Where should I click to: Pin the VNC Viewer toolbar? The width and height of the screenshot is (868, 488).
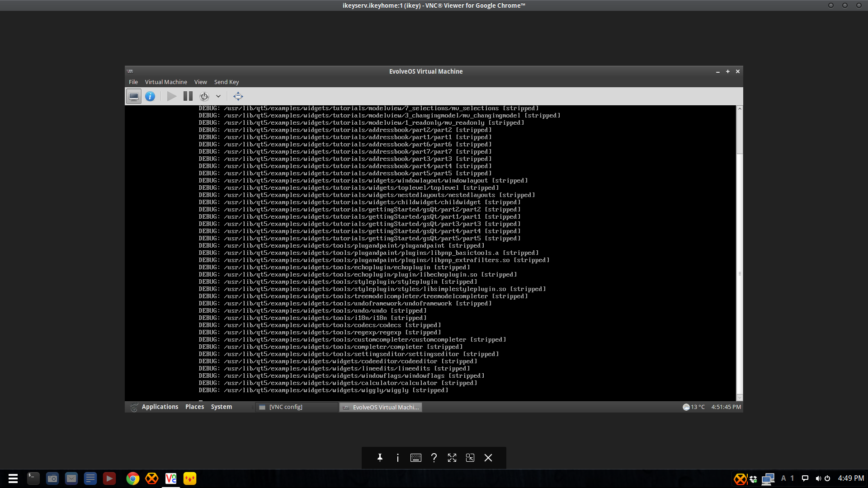click(x=380, y=458)
